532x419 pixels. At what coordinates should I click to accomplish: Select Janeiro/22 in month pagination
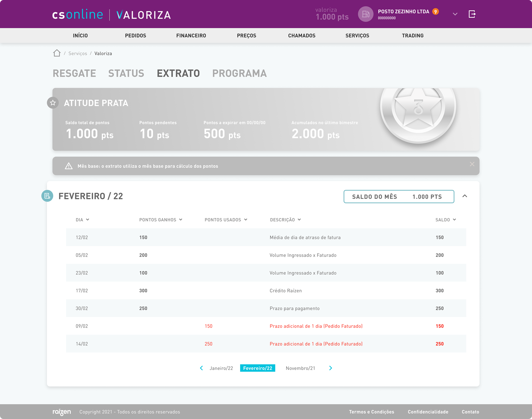[x=221, y=368]
